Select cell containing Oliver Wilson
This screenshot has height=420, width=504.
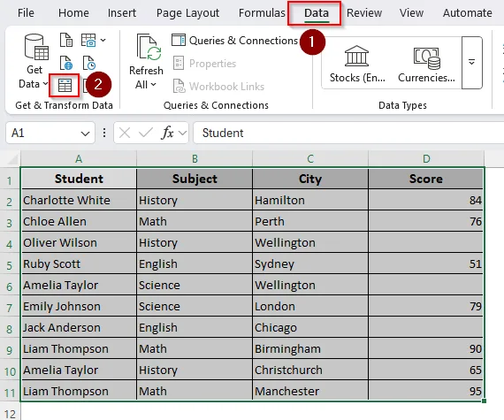click(79, 242)
